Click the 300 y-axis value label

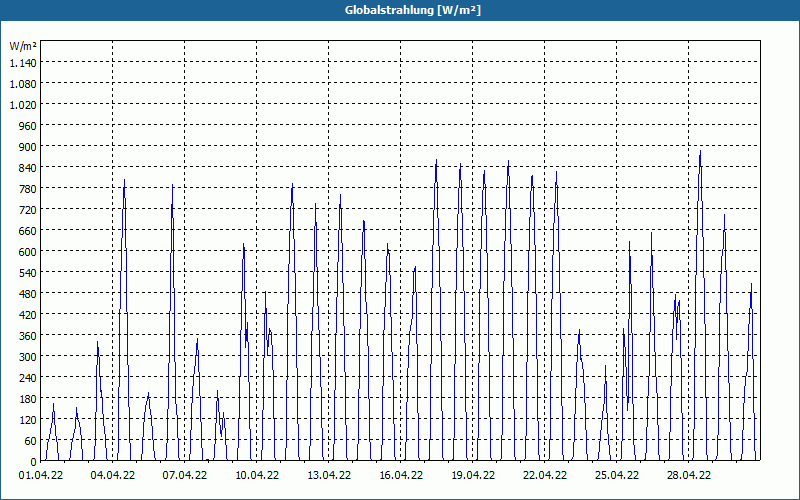(x=29, y=357)
